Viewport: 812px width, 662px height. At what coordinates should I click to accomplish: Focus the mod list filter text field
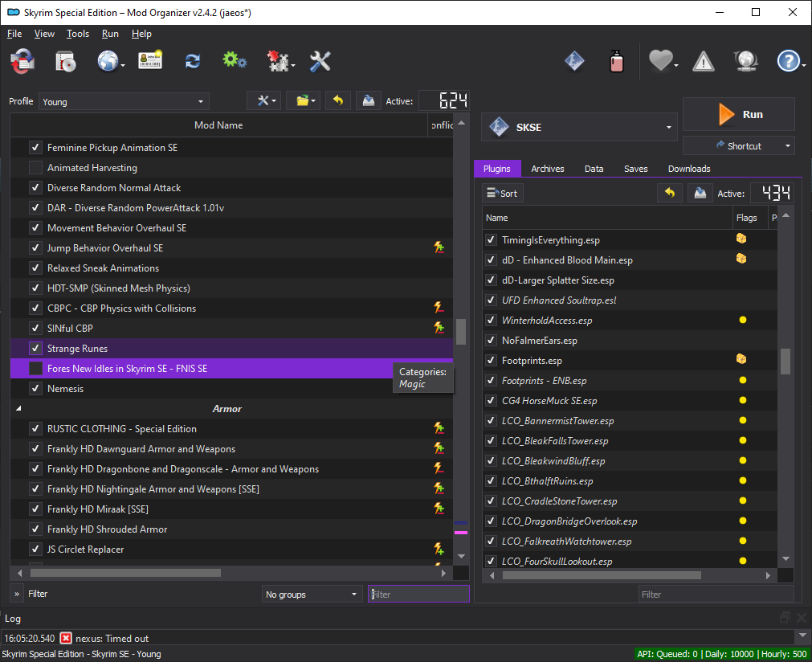click(418, 595)
